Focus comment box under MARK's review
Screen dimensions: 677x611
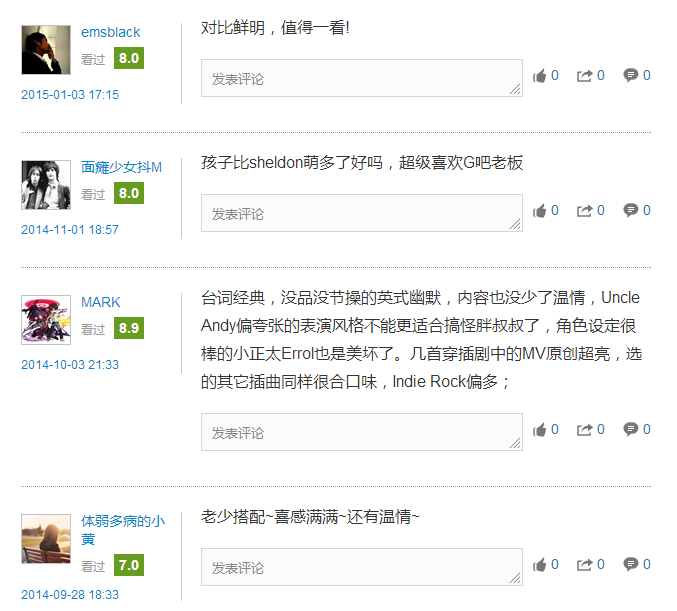pos(362,432)
